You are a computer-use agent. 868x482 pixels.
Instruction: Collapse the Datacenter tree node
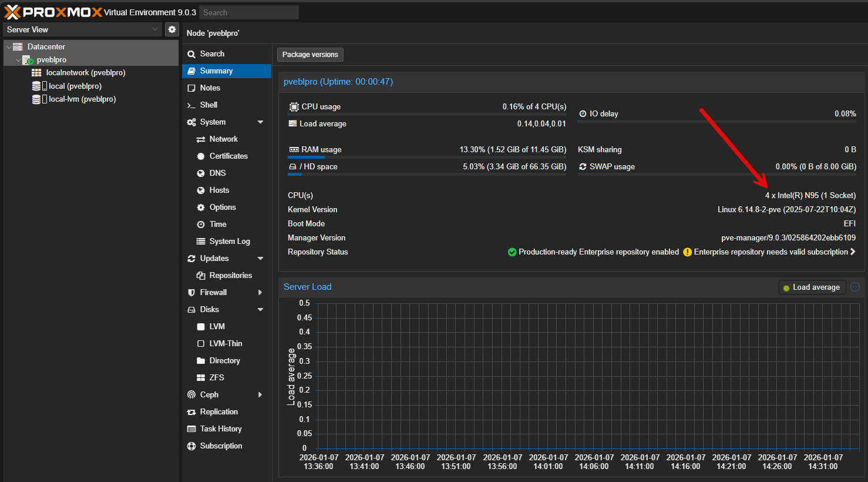click(9, 47)
